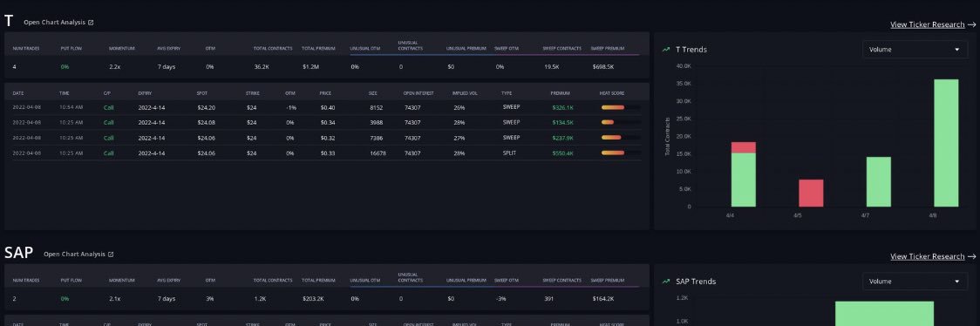Click the trend arrow icon beside T Trends
This screenshot has height=326, width=980.
(665, 50)
